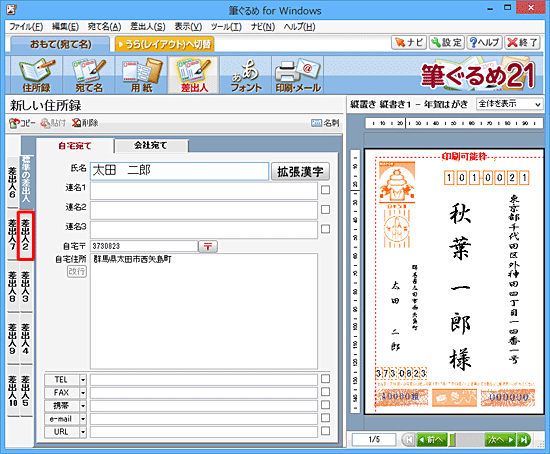Viewport: 550px width, 454px height.
Task: Open the ツール(T) menu
Action: [x=226, y=27]
